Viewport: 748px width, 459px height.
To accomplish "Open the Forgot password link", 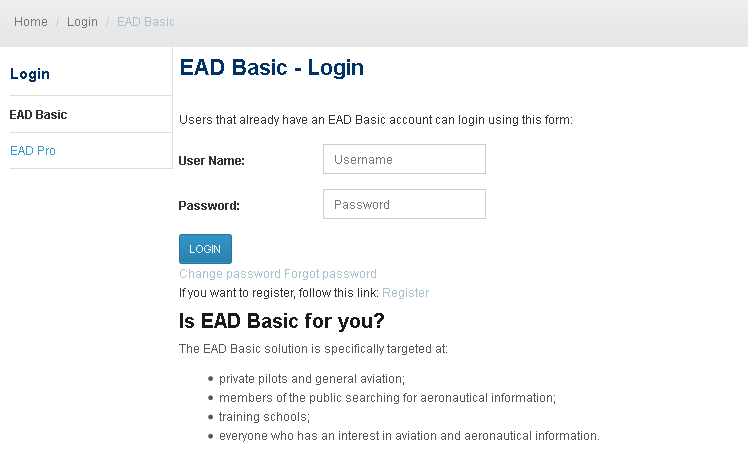I will (330, 274).
